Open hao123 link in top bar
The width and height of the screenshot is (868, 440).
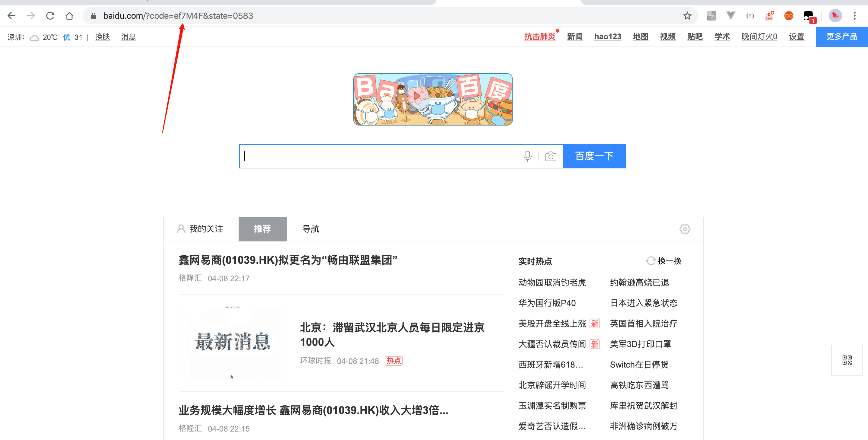pos(607,37)
